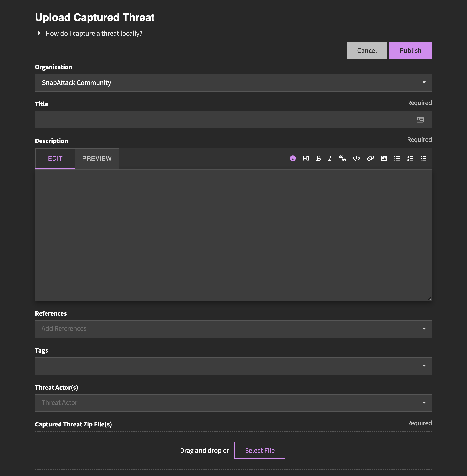Viewport: 467px width, 476px height.
Task: Insert code block with code icon
Action: click(x=356, y=158)
